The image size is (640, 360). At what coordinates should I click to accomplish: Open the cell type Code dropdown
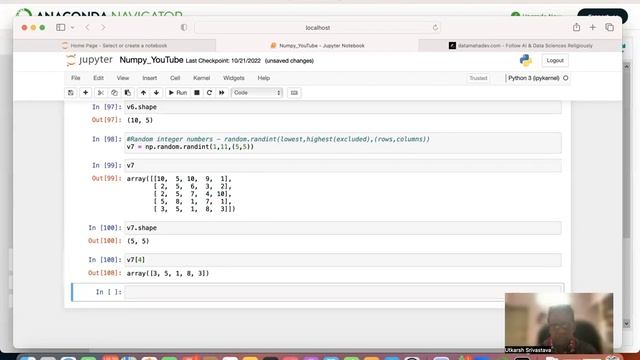tap(257, 93)
